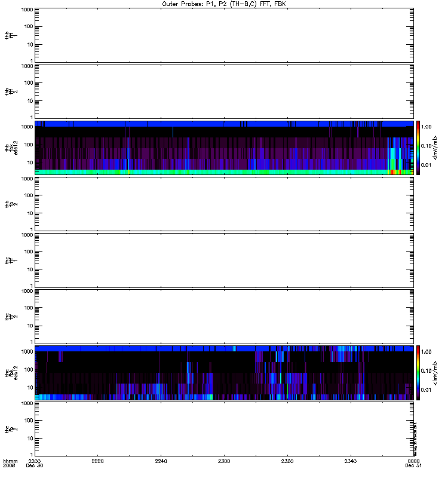Click the thb fbk edc12 color bar
448x478 pixels.
tap(418, 148)
